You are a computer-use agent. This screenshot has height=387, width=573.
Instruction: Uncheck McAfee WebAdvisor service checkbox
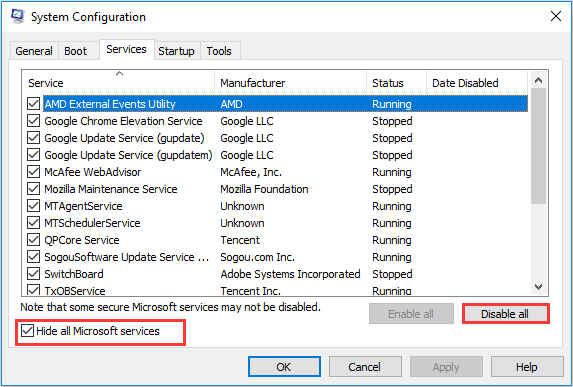pos(34,172)
